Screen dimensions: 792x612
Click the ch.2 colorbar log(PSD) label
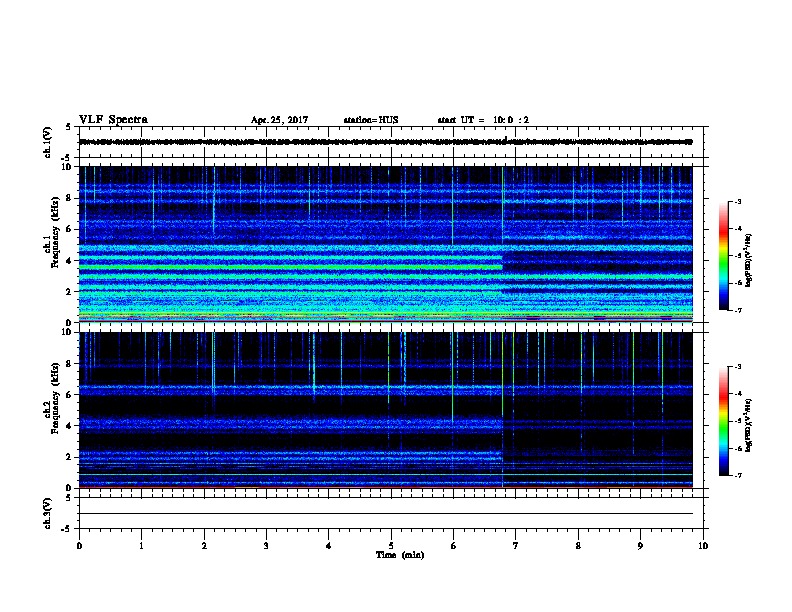pyautogui.click(x=749, y=425)
